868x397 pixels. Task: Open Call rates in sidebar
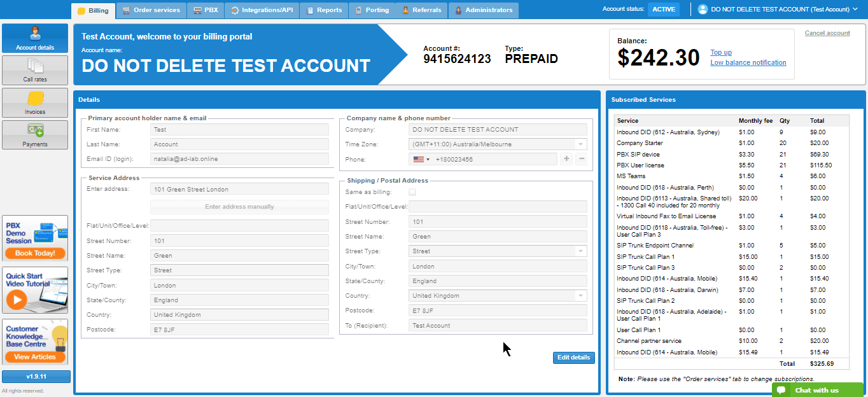35,70
